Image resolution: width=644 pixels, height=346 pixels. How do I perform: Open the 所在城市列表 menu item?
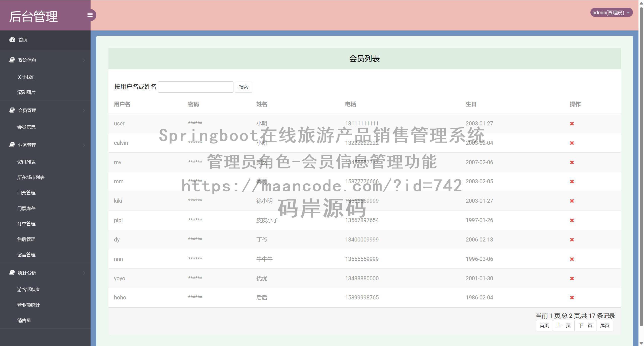click(x=31, y=177)
